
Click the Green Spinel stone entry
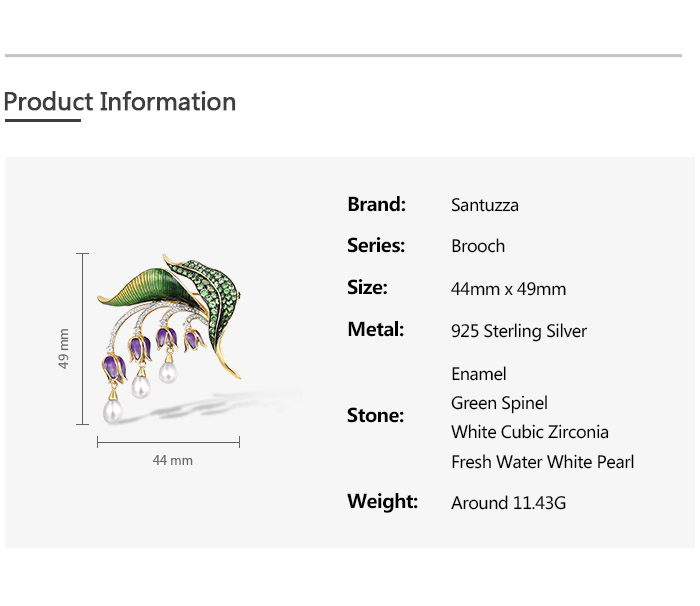(x=499, y=403)
